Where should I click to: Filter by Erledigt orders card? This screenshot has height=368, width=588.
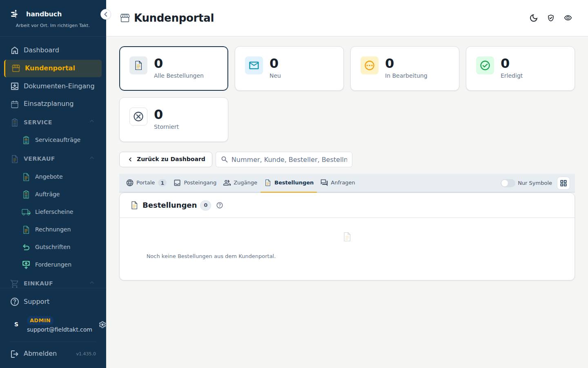tap(520, 68)
